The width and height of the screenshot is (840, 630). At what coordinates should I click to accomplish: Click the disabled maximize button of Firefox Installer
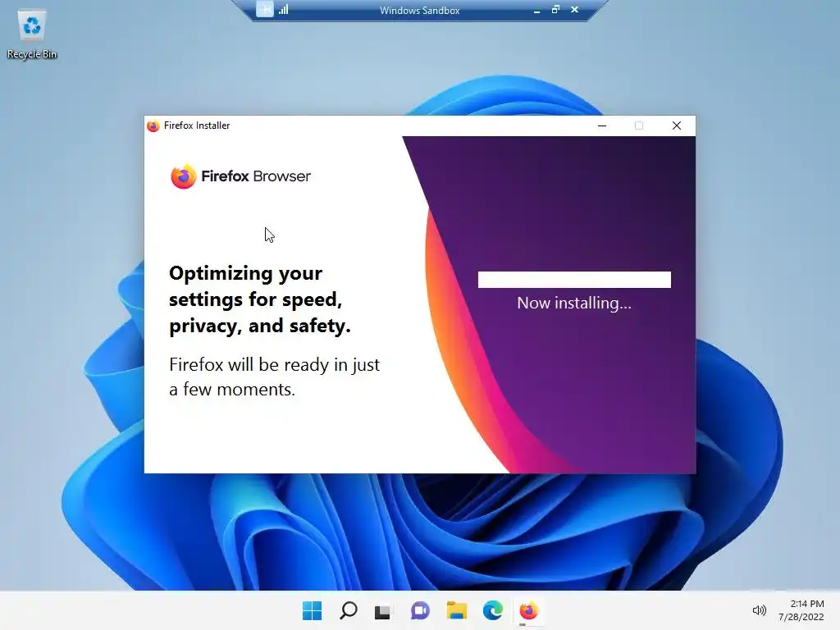(x=639, y=126)
